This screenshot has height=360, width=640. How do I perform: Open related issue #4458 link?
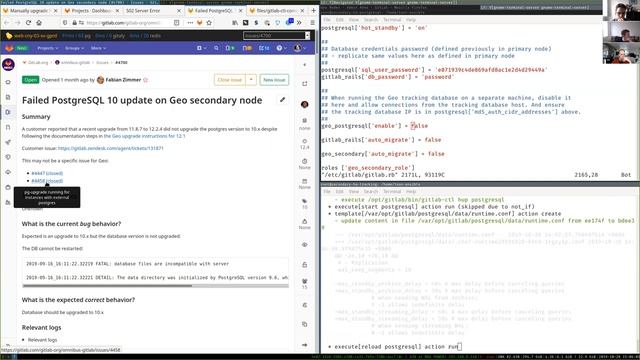[x=47, y=181]
